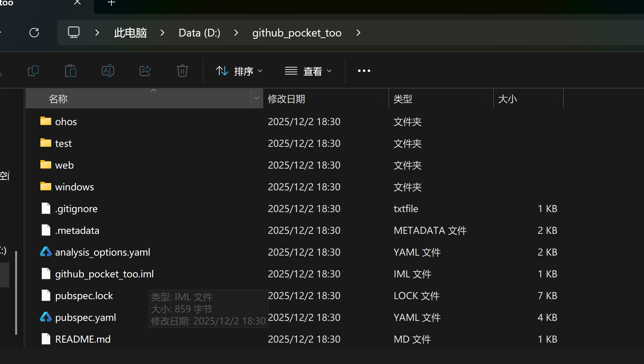Click the 类型 column header to sort

tap(403, 98)
